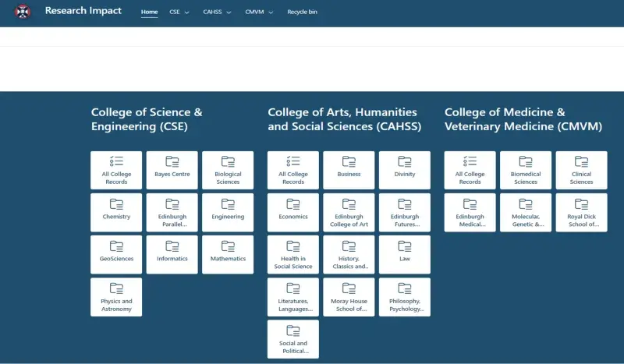Click the University of Edinburgh crest logo

(23, 12)
